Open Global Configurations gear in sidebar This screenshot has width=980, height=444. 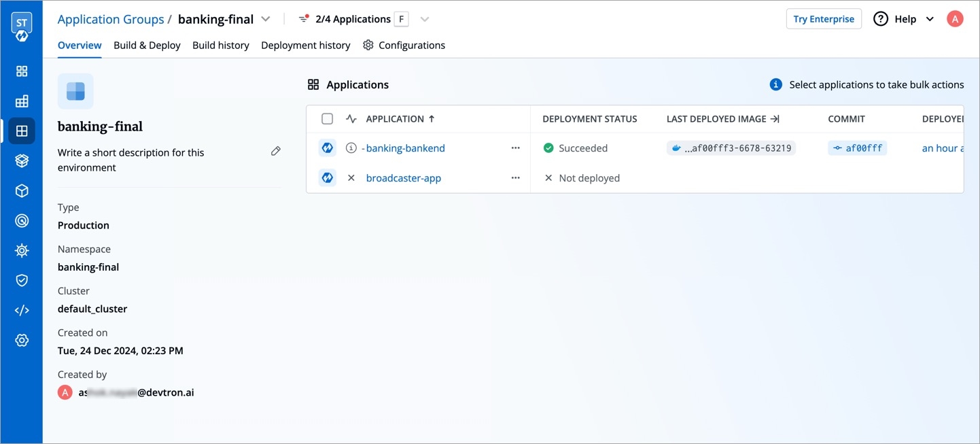point(22,341)
